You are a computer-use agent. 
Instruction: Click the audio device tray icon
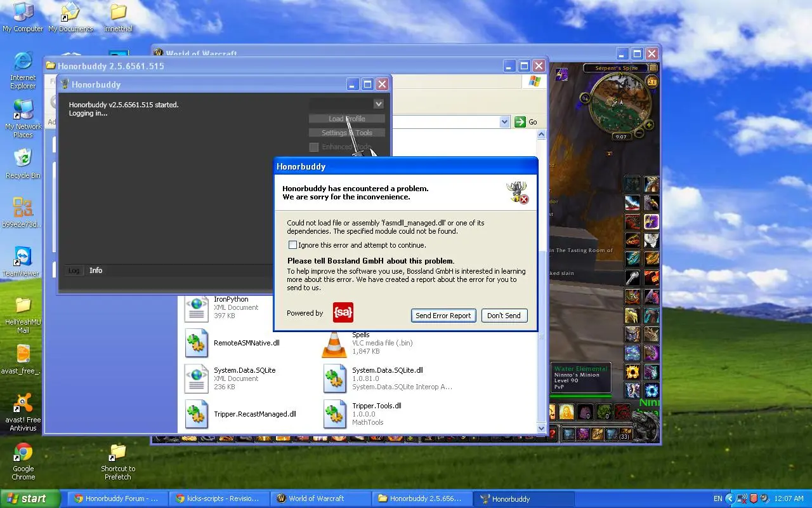(764, 499)
